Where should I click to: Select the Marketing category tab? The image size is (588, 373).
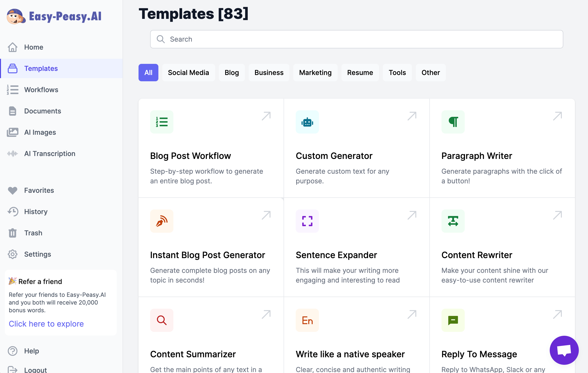(315, 73)
